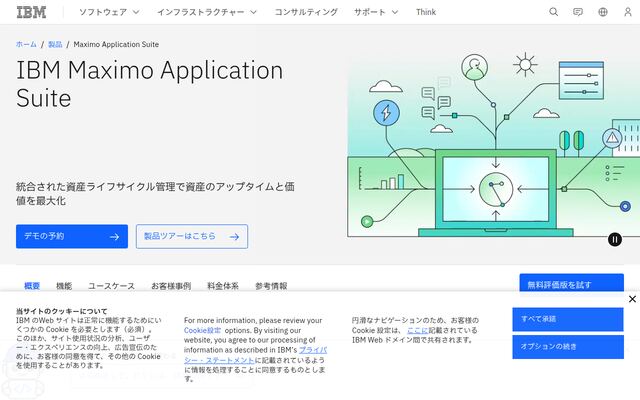The width and height of the screenshot is (640, 400).
Task: Click the IBM Maximo Application Suite heading
Action: (x=149, y=84)
